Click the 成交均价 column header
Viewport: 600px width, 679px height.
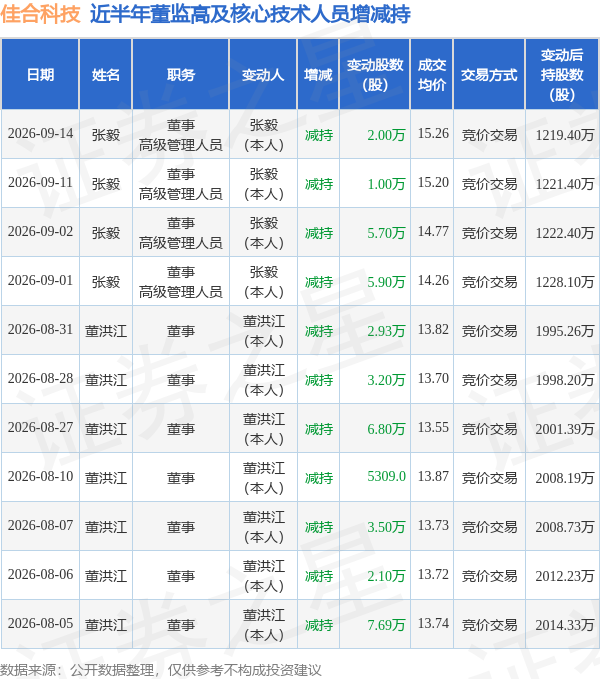point(432,74)
